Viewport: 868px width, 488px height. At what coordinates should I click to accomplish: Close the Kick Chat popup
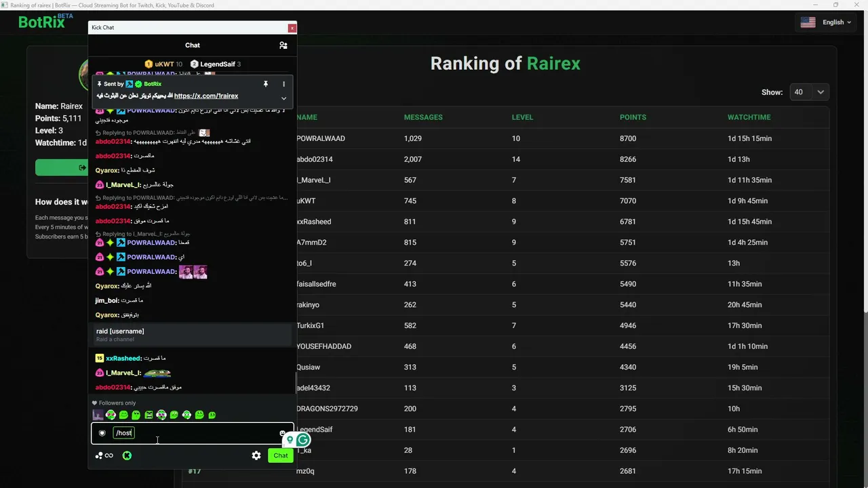(x=292, y=28)
